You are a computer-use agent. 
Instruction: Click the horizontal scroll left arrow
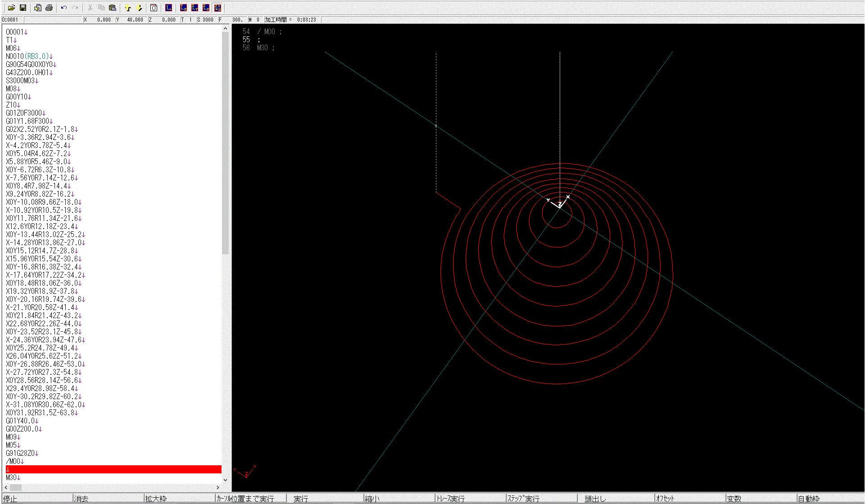(6, 487)
